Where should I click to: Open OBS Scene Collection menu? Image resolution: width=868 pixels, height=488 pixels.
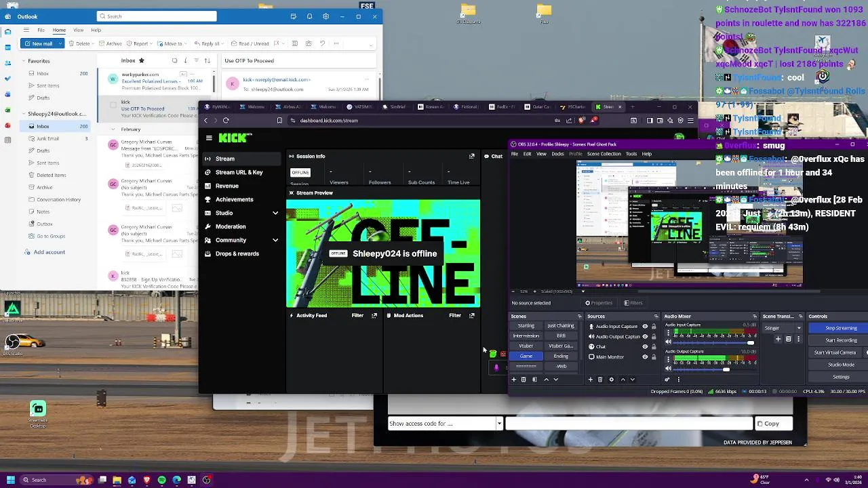tap(604, 154)
